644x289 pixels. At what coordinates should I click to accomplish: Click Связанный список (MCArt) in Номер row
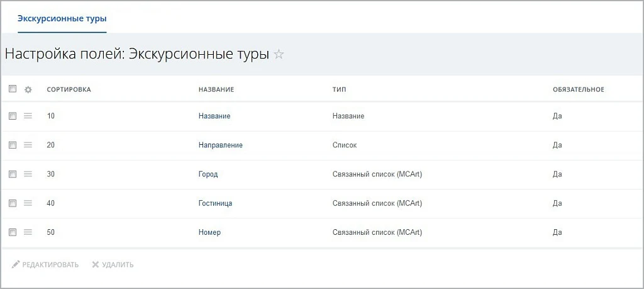tap(377, 232)
